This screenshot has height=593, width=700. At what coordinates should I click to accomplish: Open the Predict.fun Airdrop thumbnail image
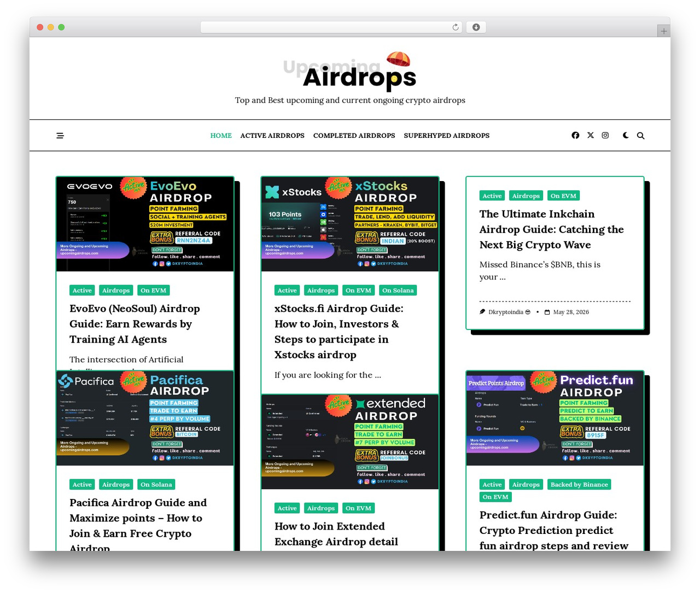(x=555, y=418)
